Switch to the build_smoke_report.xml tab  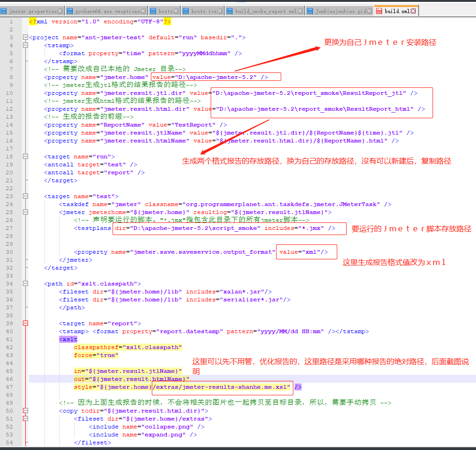click(266, 12)
